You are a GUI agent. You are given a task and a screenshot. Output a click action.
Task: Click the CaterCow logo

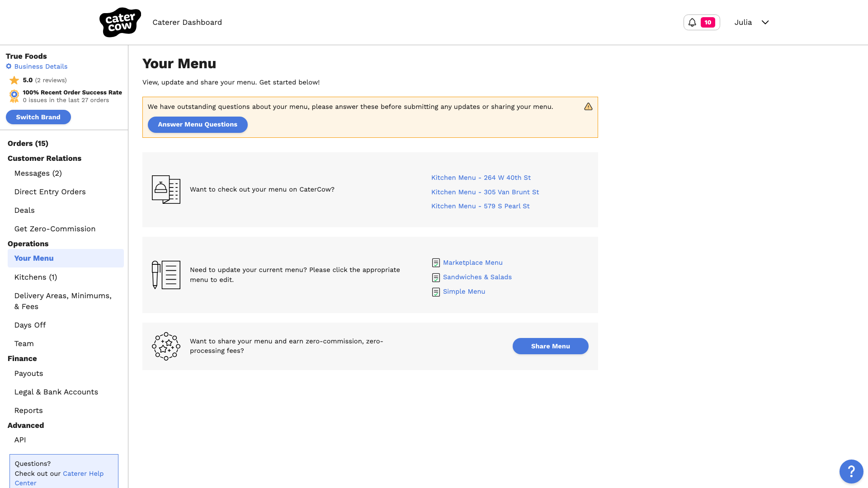pos(120,22)
